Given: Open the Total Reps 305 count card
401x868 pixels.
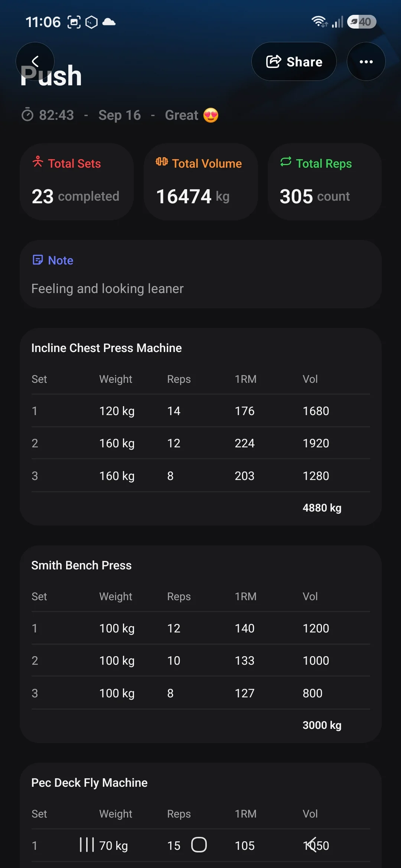Looking at the screenshot, I should [x=325, y=182].
